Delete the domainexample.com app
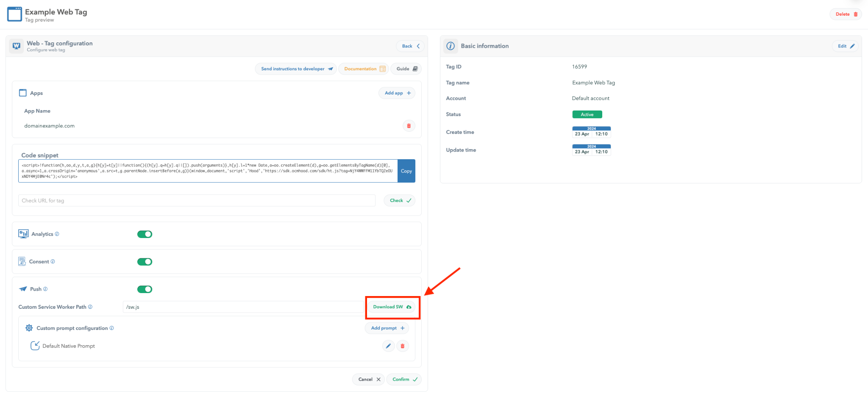The width and height of the screenshot is (868, 396). [x=409, y=126]
